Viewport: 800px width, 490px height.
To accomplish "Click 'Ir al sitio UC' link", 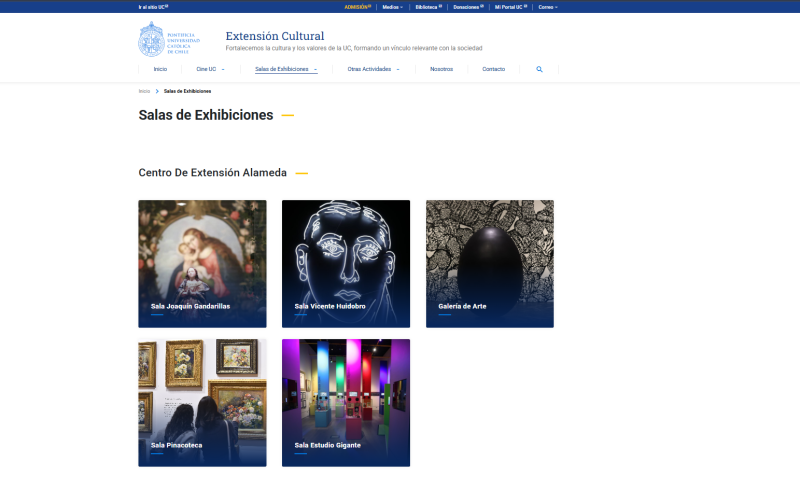I will (153, 7).
